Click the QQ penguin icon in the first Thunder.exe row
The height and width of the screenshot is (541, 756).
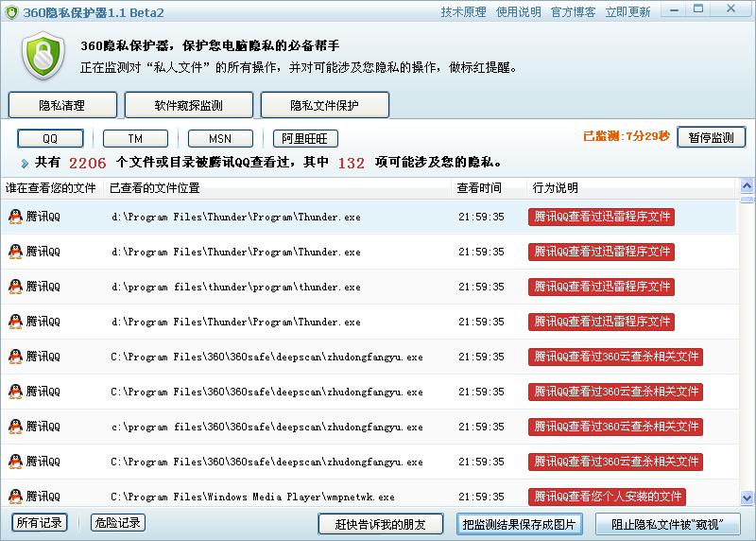point(15,217)
